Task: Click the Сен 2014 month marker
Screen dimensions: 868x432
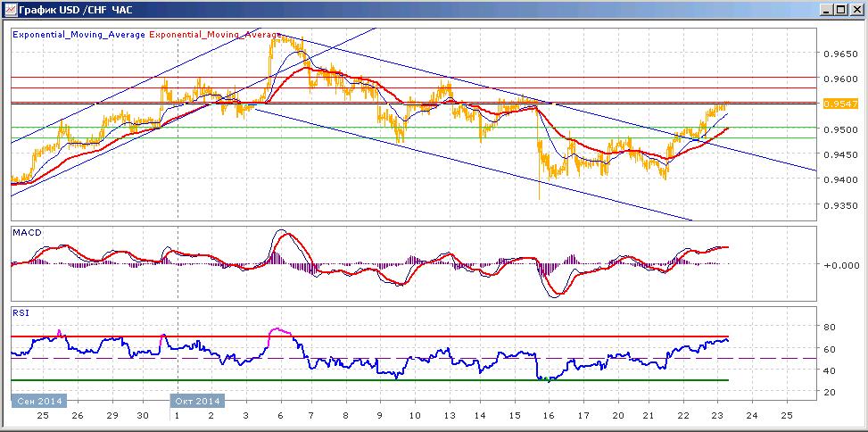Action: pos(38,401)
